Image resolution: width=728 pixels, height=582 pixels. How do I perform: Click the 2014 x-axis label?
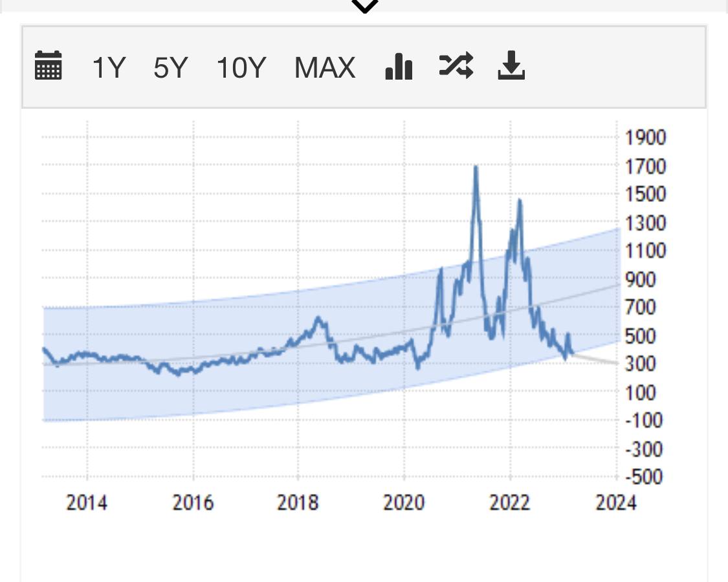coord(87,502)
